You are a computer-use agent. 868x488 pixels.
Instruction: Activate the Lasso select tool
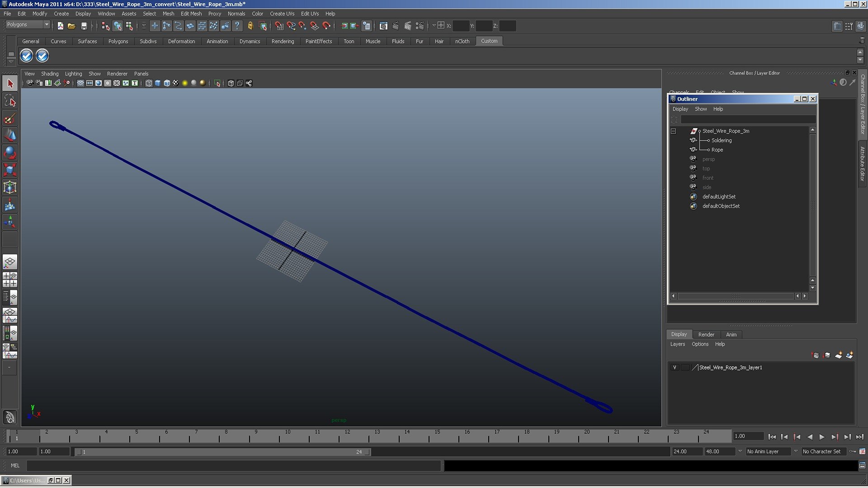pyautogui.click(x=10, y=101)
